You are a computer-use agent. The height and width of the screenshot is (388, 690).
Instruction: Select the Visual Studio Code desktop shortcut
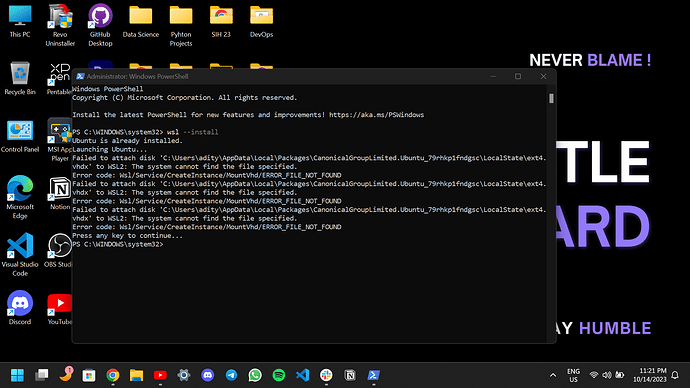click(x=20, y=255)
